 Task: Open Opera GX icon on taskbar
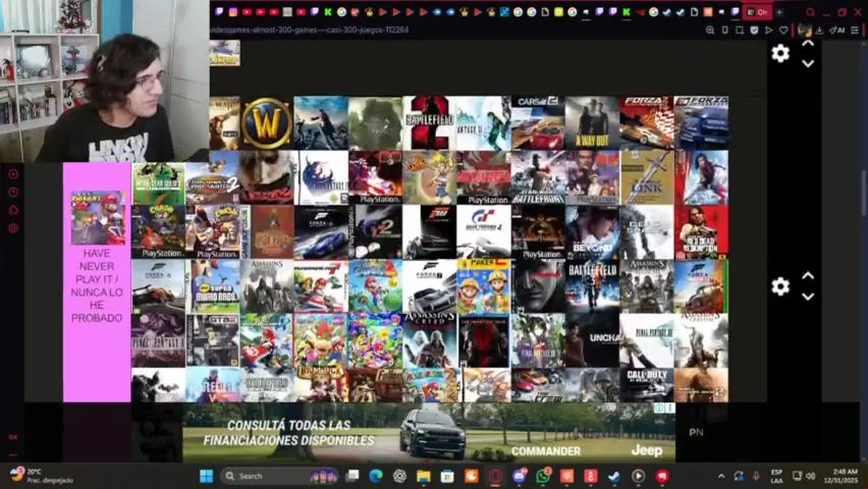coord(496,476)
